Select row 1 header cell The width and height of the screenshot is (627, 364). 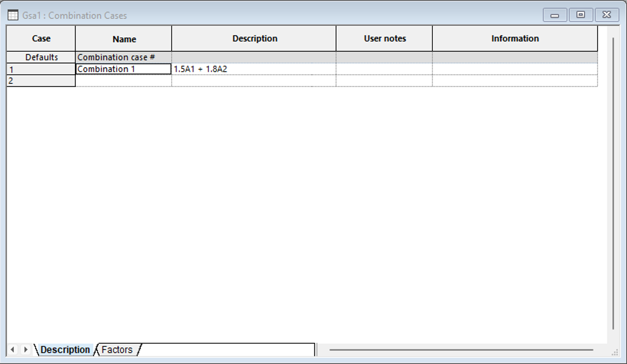41,69
